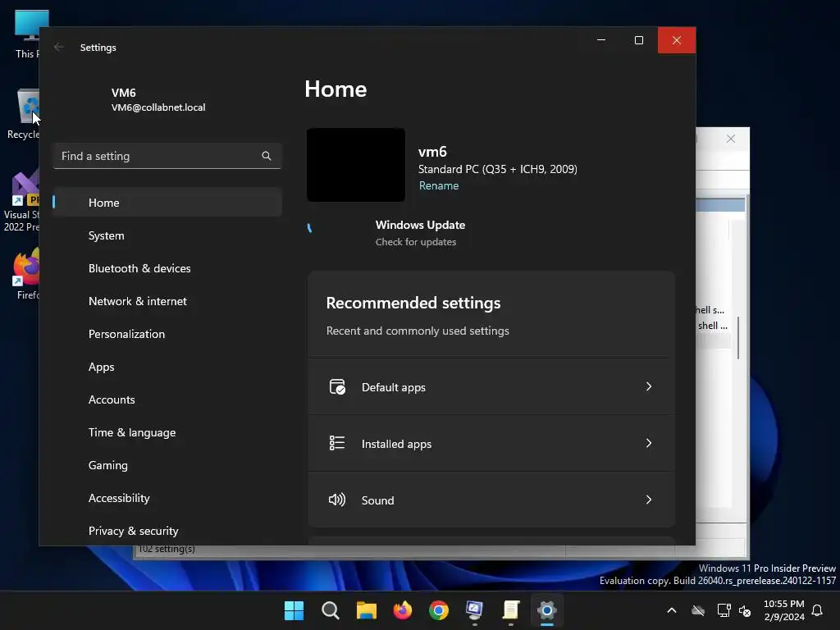Click the Installed apps list icon
Image resolution: width=840 pixels, height=630 pixels.
[337, 443]
